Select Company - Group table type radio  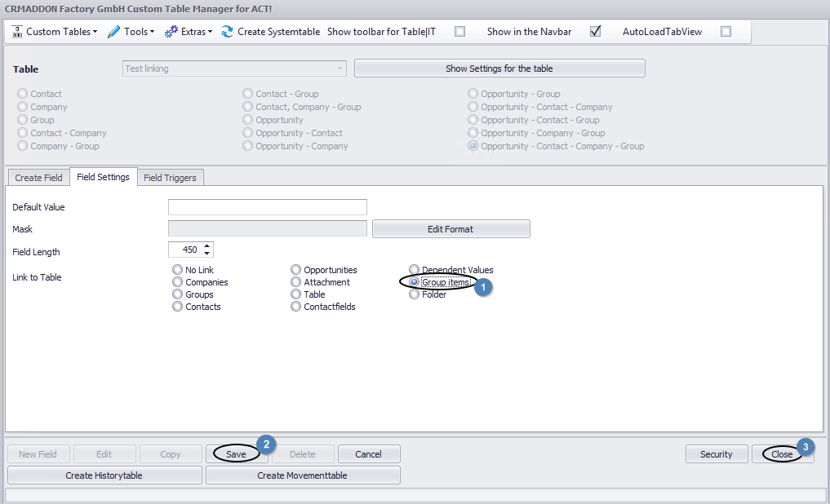click(22, 146)
